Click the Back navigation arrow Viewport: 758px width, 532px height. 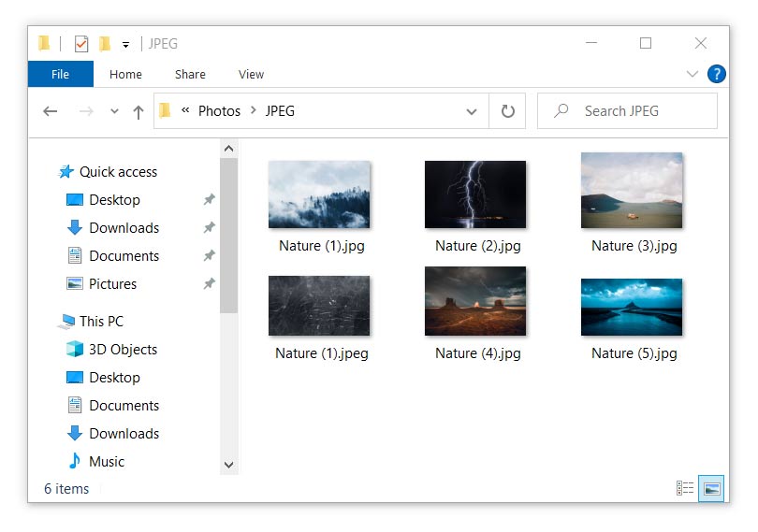pyautogui.click(x=51, y=111)
